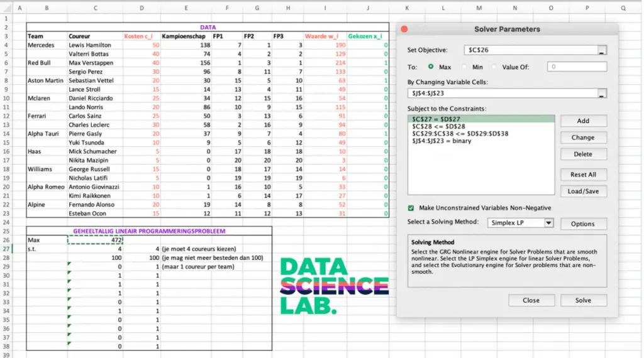This screenshot has width=644, height=358.
Task: Click the Kosten c_i column heading cell
Action: [142, 36]
